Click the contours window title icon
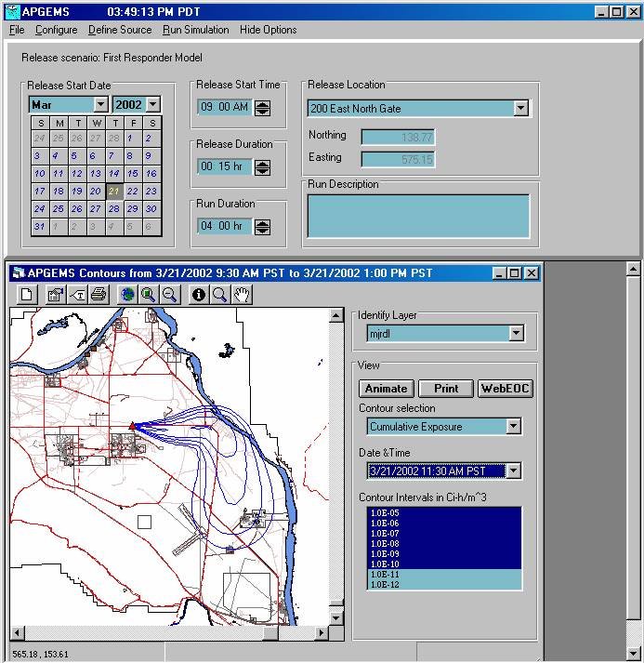 19,273
